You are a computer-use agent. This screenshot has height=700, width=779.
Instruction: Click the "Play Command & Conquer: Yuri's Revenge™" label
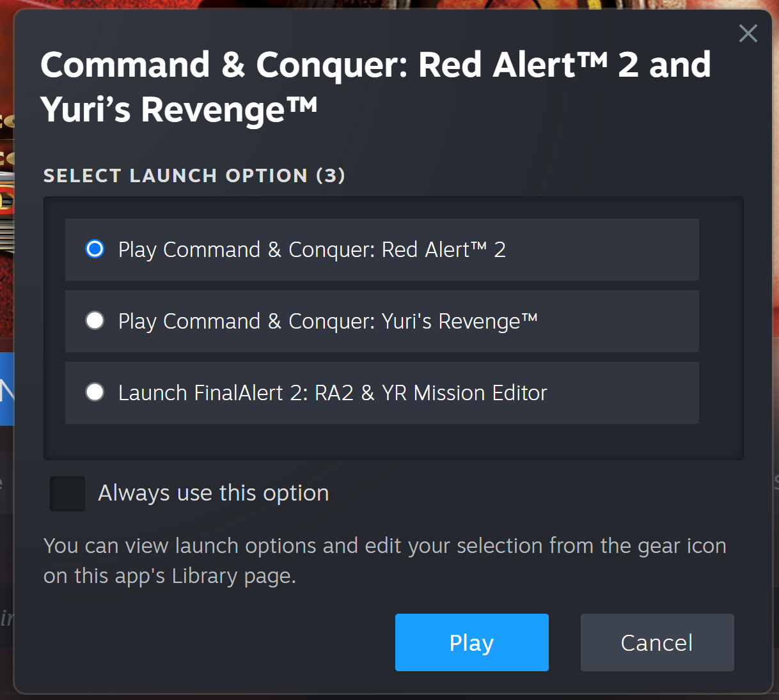point(327,321)
